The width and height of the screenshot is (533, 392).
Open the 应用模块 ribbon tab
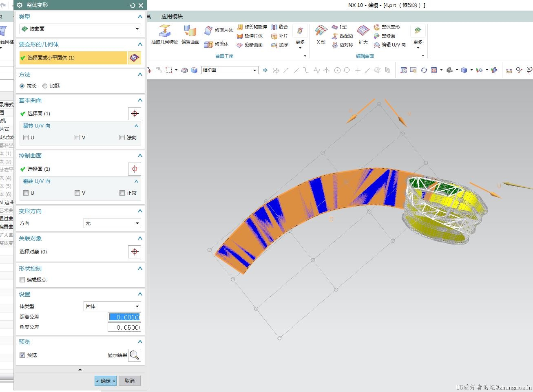tap(172, 16)
